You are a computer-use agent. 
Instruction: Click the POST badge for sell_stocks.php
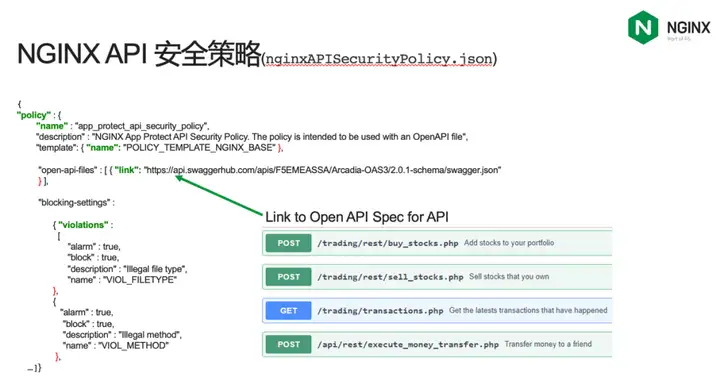pos(288,277)
